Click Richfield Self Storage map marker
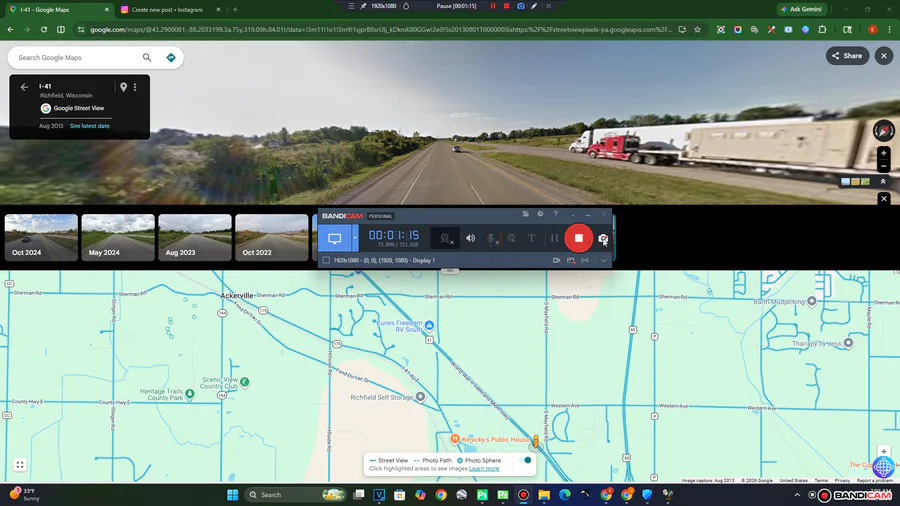This screenshot has width=900, height=506. [x=421, y=397]
